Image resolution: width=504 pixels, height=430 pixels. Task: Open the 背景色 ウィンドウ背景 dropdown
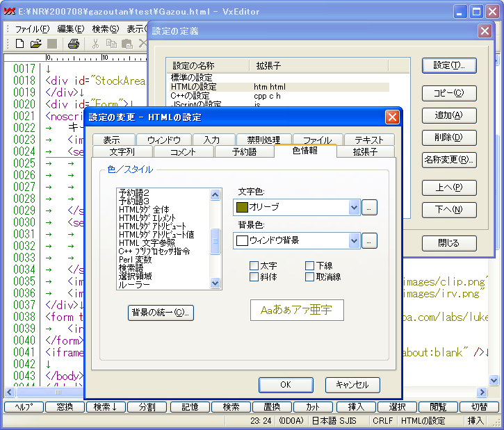(x=354, y=240)
